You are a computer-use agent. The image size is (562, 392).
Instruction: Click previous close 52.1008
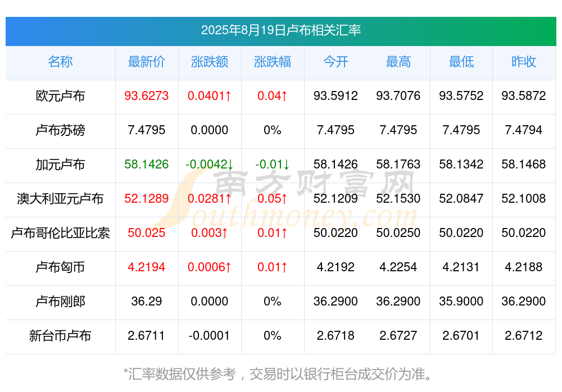point(524,198)
